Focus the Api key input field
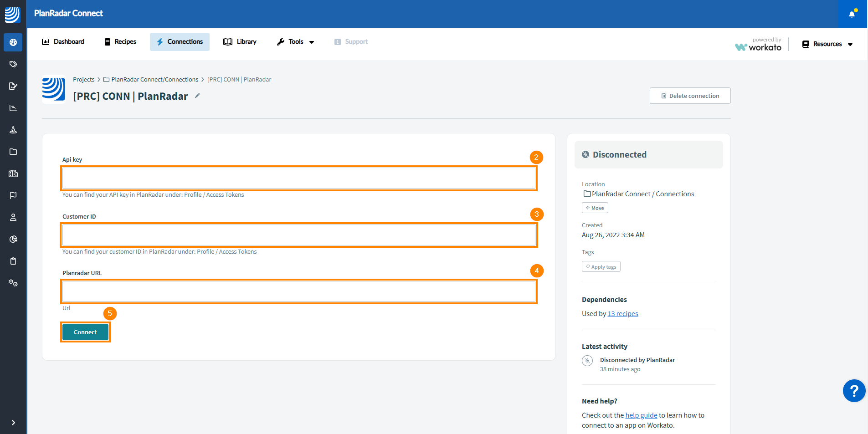Image resolution: width=868 pixels, height=434 pixels. coord(299,178)
